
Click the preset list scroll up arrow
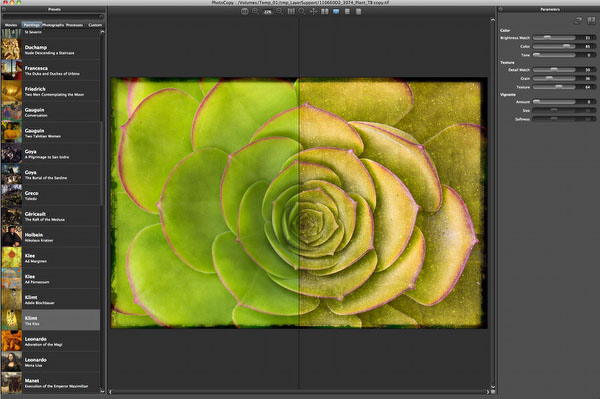point(102,33)
